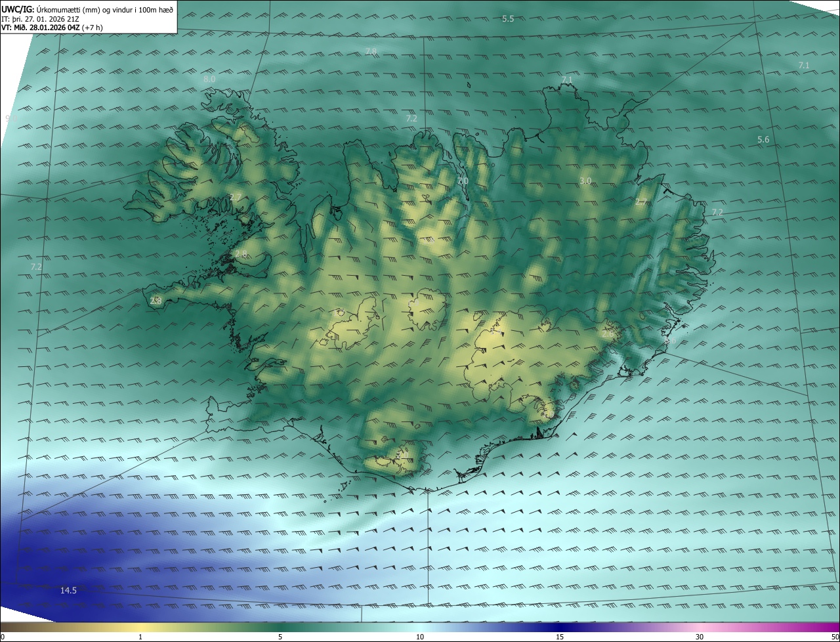Screen dimensions: 840x642
Task: Click the 5.5 value label on the map
Action: [x=508, y=19]
